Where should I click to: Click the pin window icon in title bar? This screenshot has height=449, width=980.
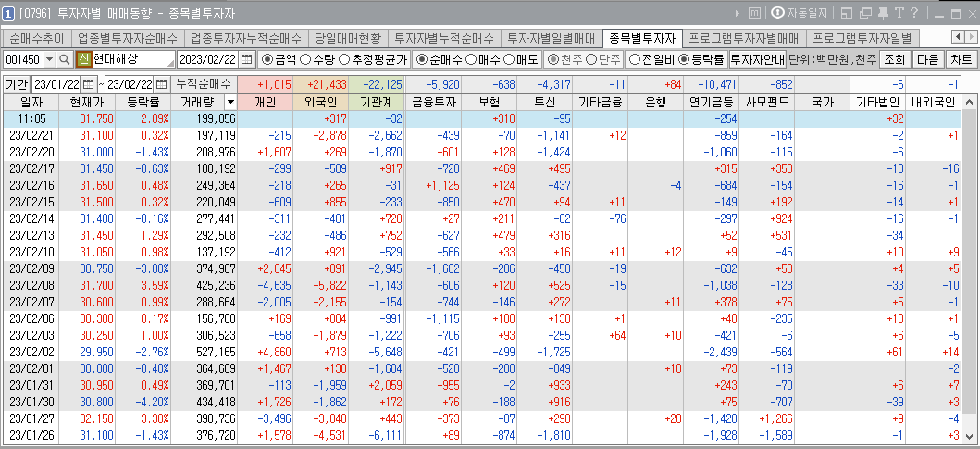[x=882, y=14]
